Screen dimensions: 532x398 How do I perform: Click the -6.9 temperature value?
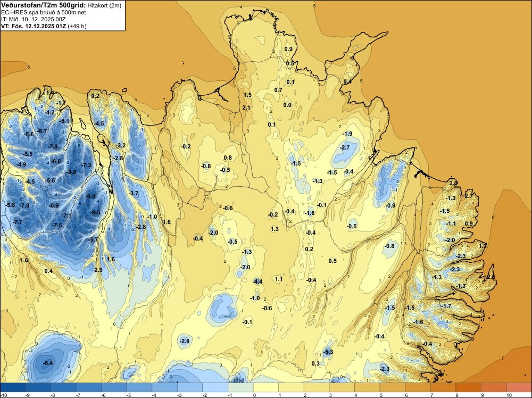click(54, 205)
